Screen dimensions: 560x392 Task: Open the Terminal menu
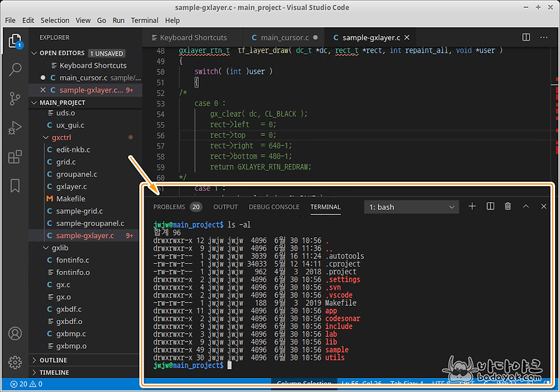point(145,20)
